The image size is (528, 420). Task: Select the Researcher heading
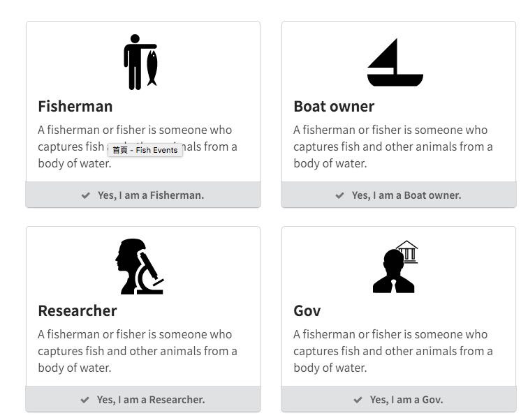click(x=78, y=310)
